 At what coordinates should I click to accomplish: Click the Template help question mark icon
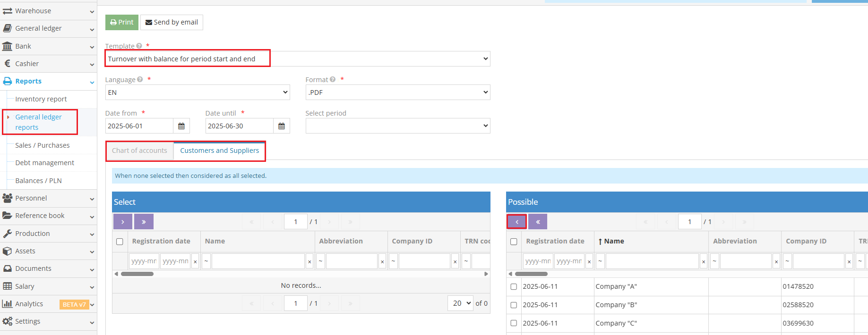[139, 46]
